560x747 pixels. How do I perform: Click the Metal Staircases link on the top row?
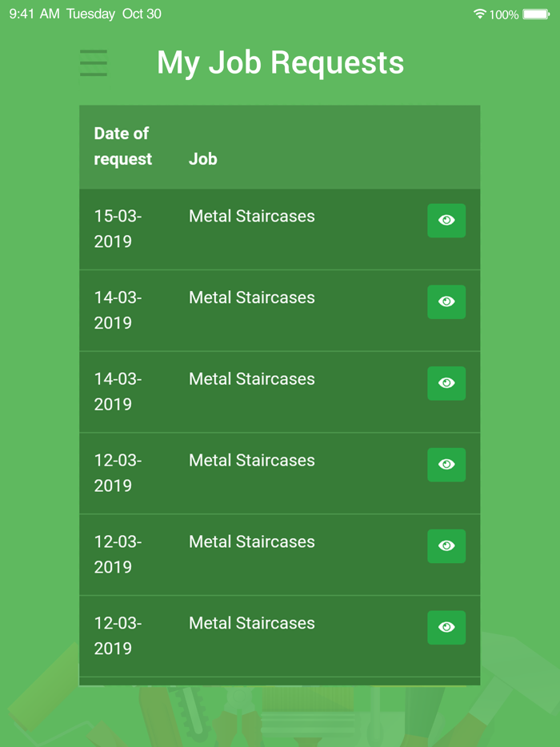click(x=251, y=216)
